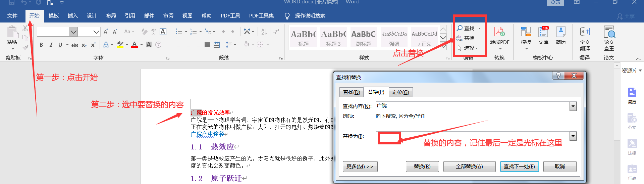Apply subscript formatting

click(84, 45)
